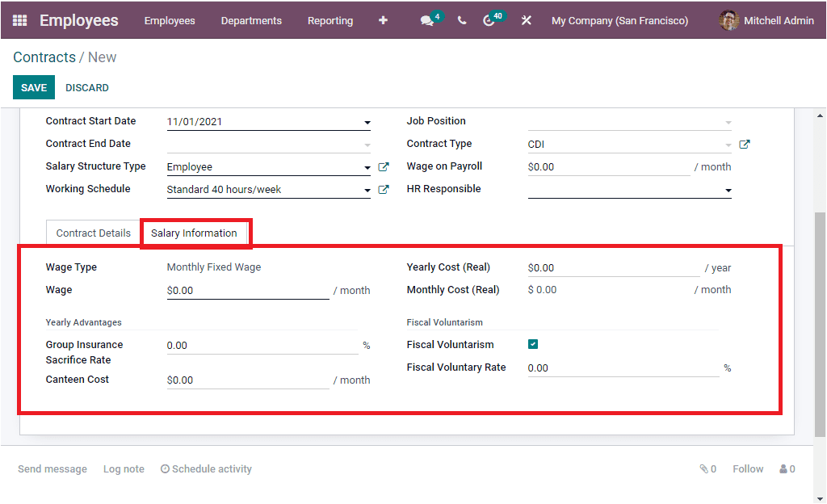Click the plus icon in the top bar

click(383, 19)
